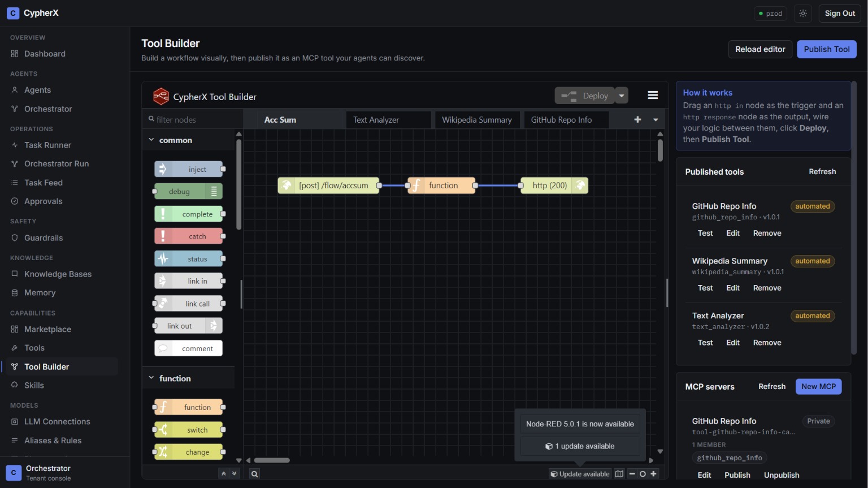Image resolution: width=868 pixels, height=488 pixels.
Task: Reset canvas zoom with circle icon
Action: 643,474
